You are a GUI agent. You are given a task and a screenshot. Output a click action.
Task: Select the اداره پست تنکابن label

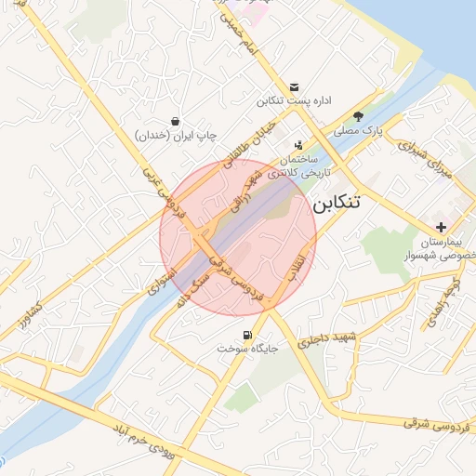294,101
